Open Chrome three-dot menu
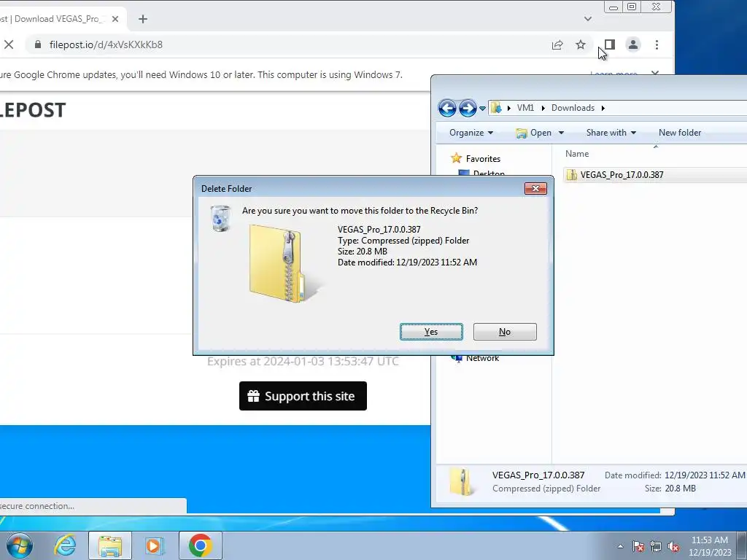This screenshot has height=560, width=747. [657, 44]
